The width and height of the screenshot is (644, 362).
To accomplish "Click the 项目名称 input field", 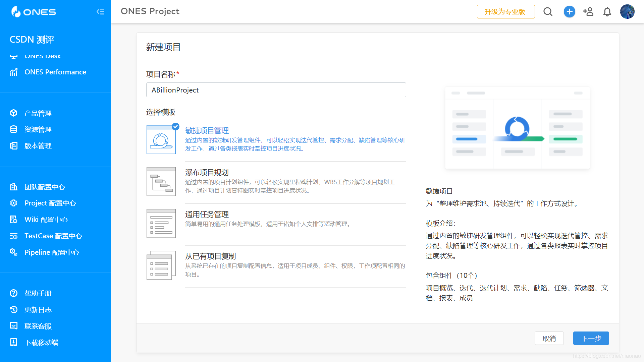I will (276, 90).
